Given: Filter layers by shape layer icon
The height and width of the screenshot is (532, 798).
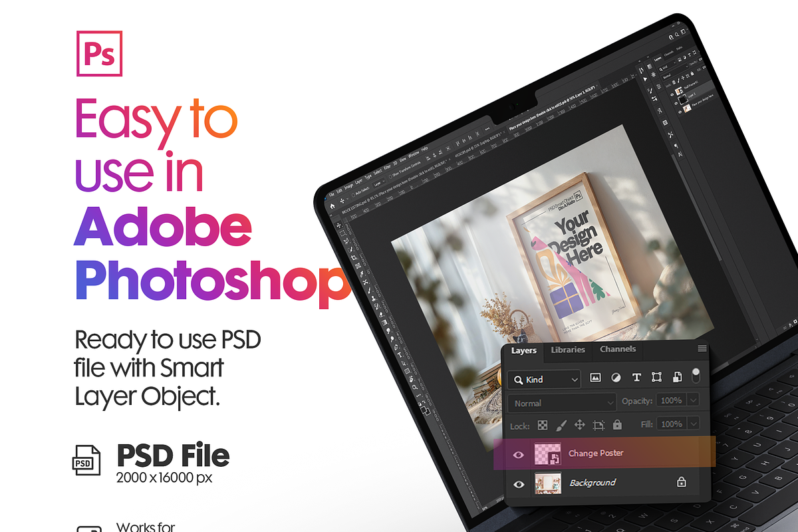Looking at the screenshot, I should point(656,378).
